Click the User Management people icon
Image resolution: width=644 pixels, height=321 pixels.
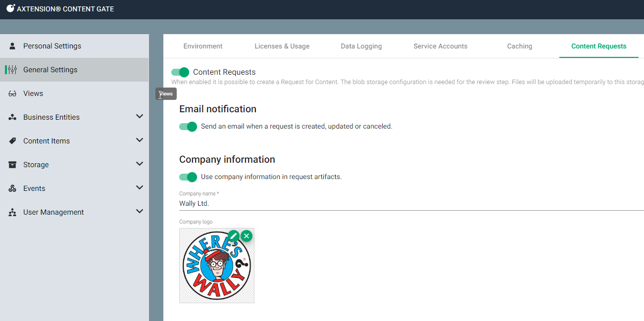(x=13, y=212)
